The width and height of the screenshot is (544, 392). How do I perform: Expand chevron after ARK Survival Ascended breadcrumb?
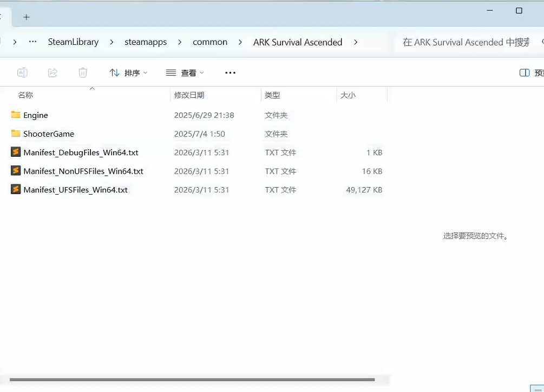coord(356,42)
